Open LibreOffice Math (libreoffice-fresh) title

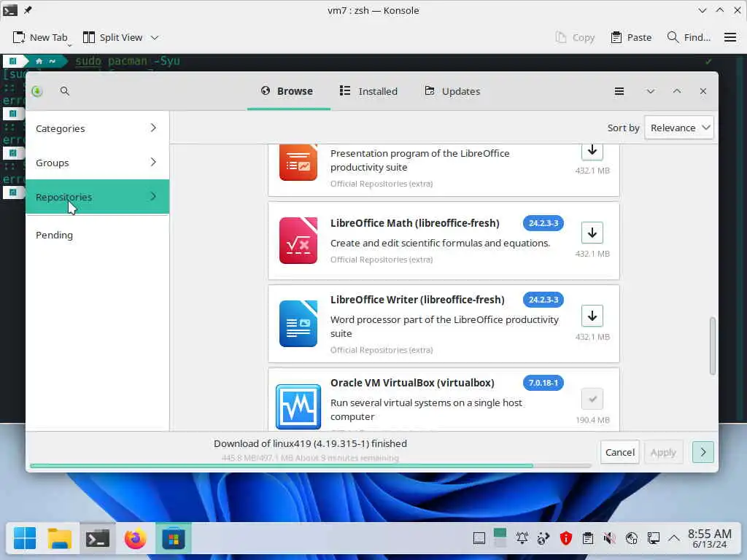tap(415, 223)
